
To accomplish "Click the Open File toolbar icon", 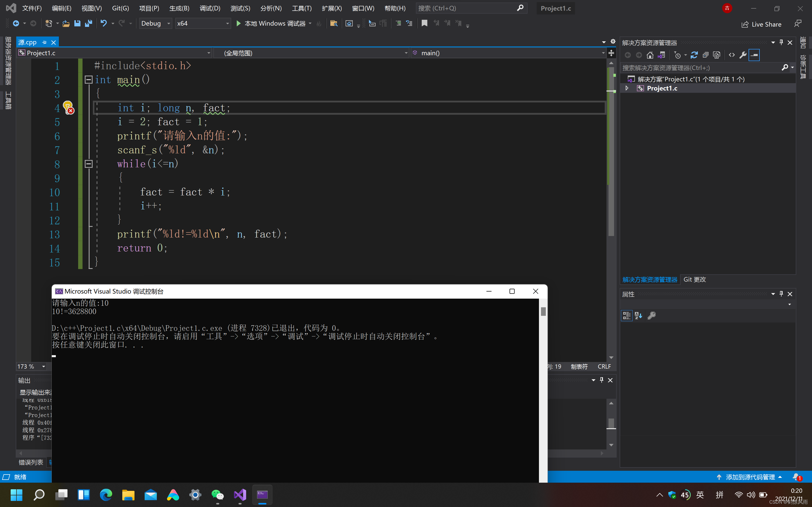I will pos(66,24).
